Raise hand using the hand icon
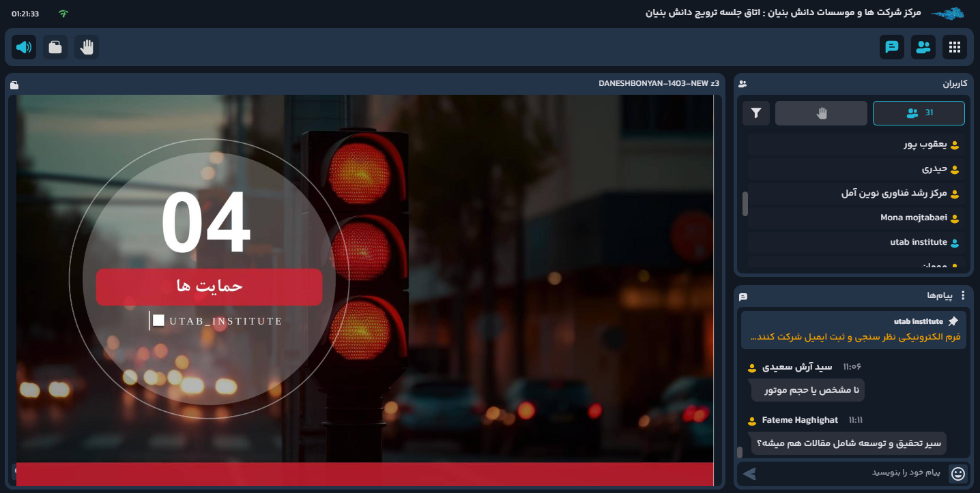The width and height of the screenshot is (980, 493). [87, 47]
